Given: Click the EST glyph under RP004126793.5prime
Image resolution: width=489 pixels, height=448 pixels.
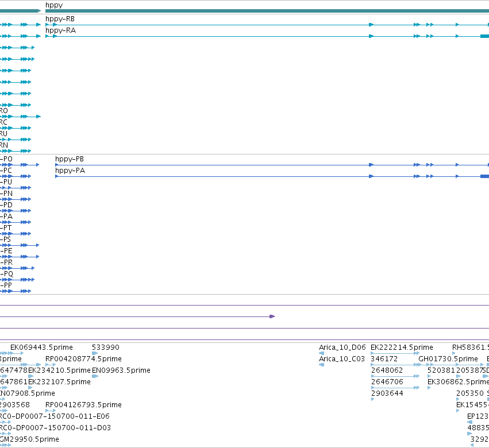Looking at the screenshot, I should pos(51,411).
